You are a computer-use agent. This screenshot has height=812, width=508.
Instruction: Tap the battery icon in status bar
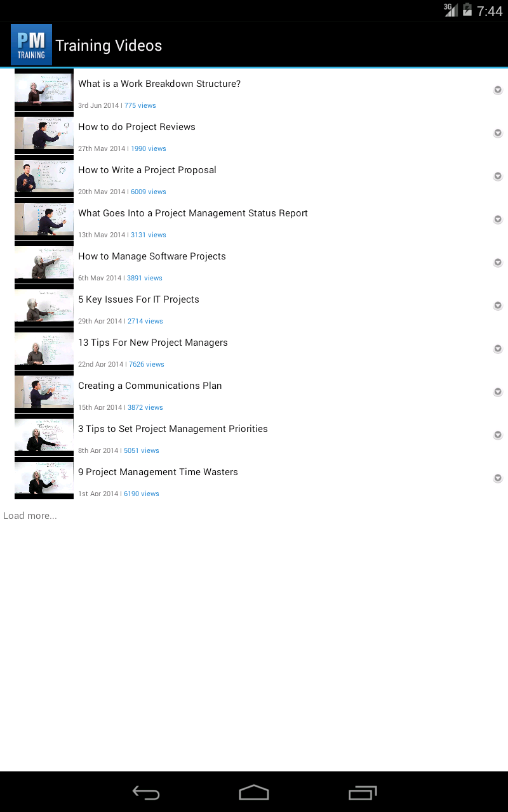[x=467, y=10]
